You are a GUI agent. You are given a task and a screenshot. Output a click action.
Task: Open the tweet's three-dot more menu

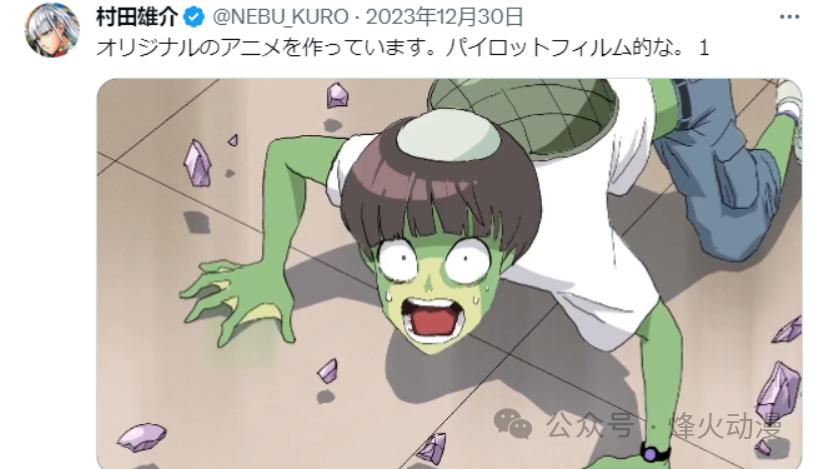click(789, 17)
